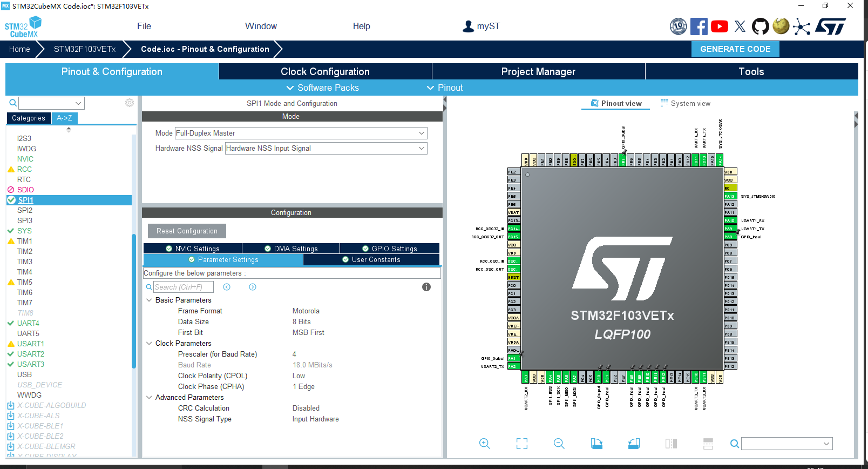The width and height of the screenshot is (868, 469).
Task: Open the category settings gear icon
Action: [x=130, y=103]
